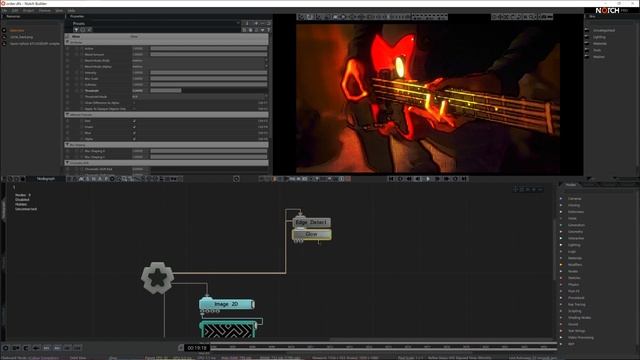Expand the Deformers node category
The image size is (640, 360).
point(561,212)
